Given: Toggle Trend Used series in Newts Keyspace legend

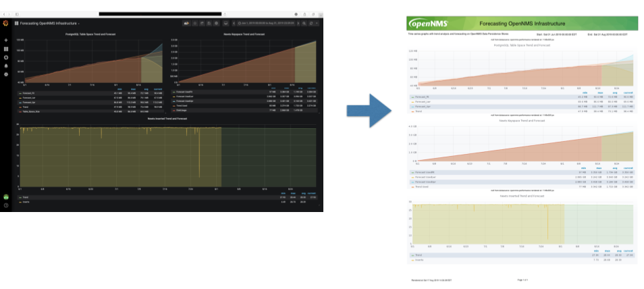Looking at the screenshot, I should pyautogui.click(x=184, y=105).
